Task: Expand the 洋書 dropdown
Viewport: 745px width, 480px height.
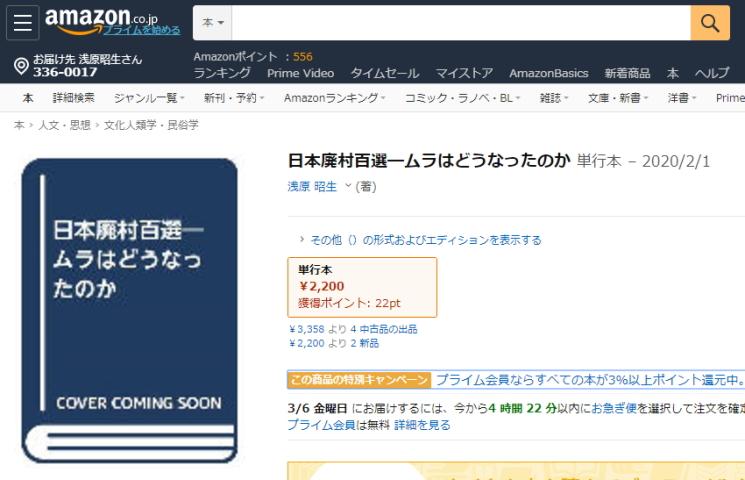Action: (x=682, y=98)
